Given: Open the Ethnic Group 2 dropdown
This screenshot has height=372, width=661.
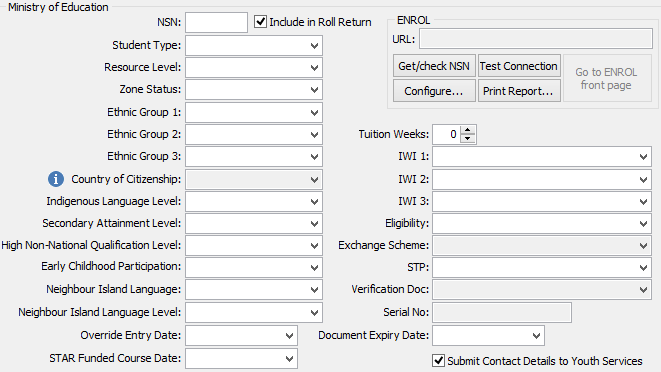Looking at the screenshot, I should pyautogui.click(x=254, y=135).
